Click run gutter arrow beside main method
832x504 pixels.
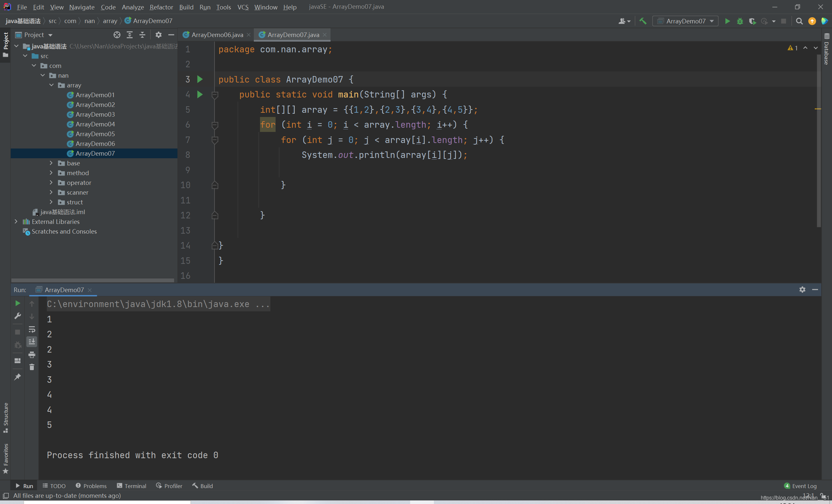coord(200,95)
